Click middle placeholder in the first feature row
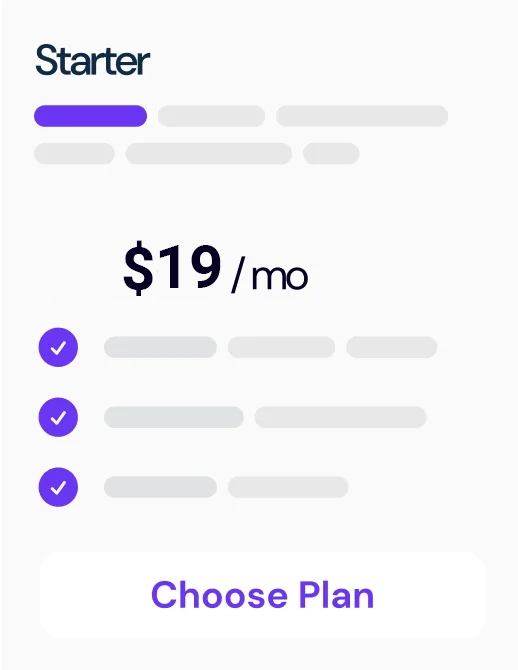Screen dimensions: 518x670 (x=281, y=347)
